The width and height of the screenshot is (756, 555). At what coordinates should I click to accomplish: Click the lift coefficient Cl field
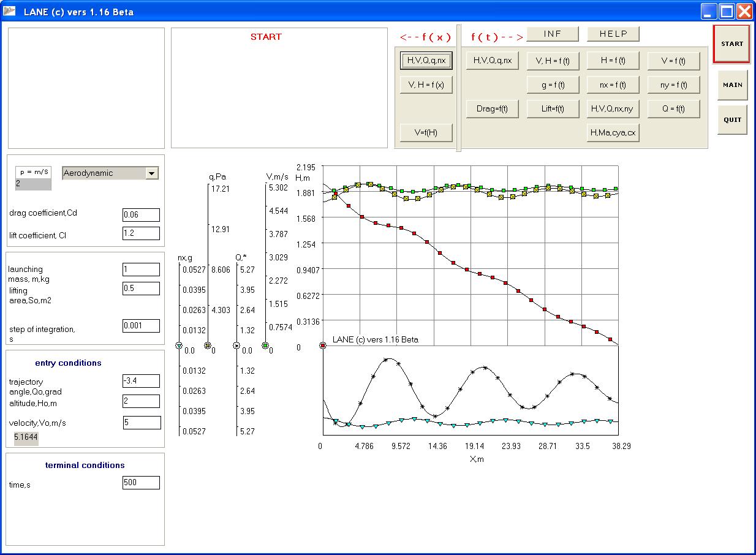click(x=141, y=233)
